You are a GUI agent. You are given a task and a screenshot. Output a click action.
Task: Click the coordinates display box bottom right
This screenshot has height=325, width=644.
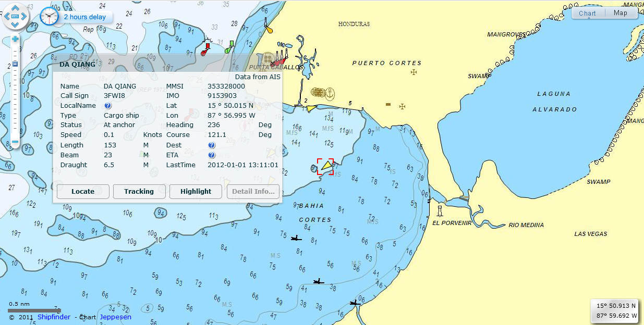(x=615, y=310)
